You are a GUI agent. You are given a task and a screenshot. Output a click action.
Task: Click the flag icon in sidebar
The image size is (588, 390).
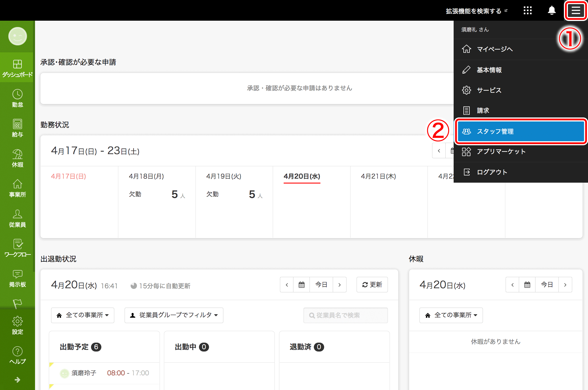[18, 304]
